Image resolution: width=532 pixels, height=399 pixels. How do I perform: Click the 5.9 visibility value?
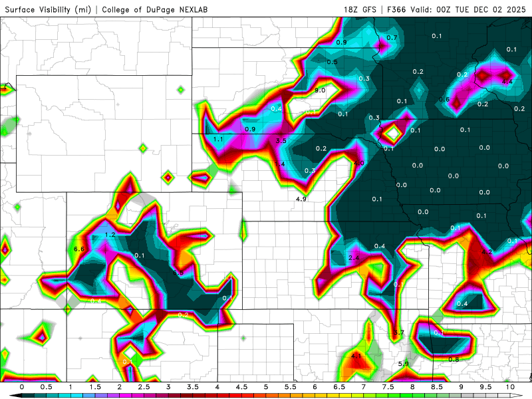[404, 364]
